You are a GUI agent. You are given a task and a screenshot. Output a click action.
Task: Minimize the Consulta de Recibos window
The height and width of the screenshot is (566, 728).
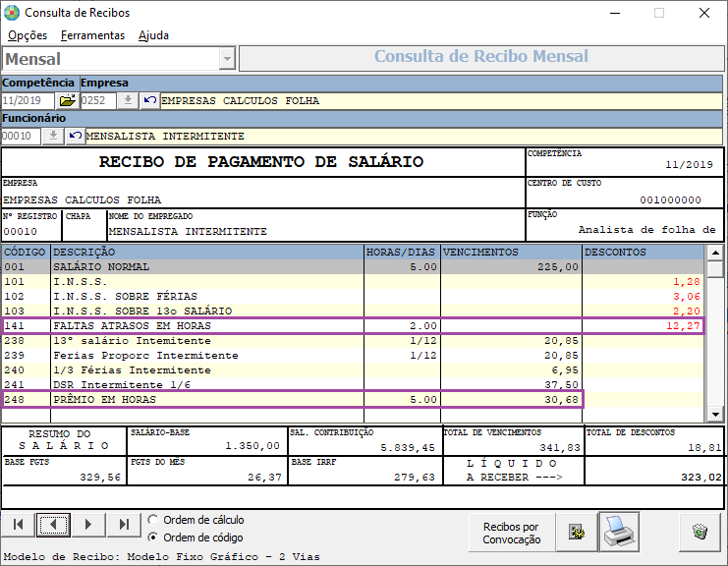pos(615,13)
